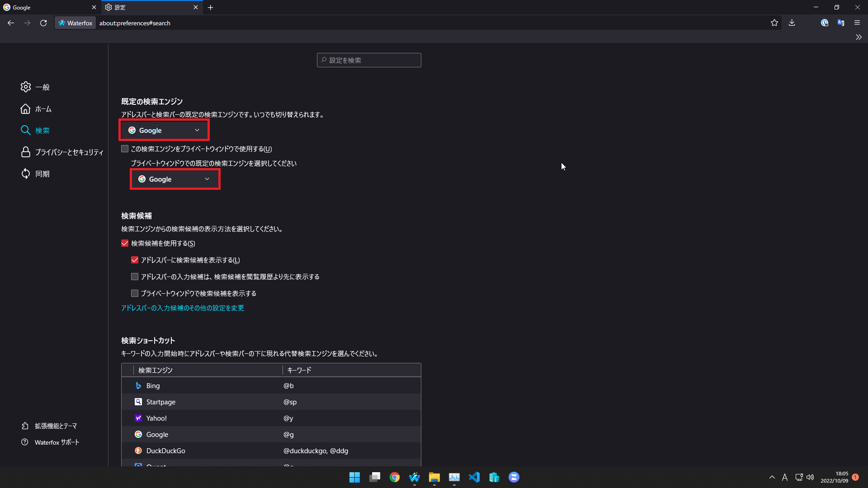
Task: Open the downloads panel icon
Action: (x=792, y=23)
